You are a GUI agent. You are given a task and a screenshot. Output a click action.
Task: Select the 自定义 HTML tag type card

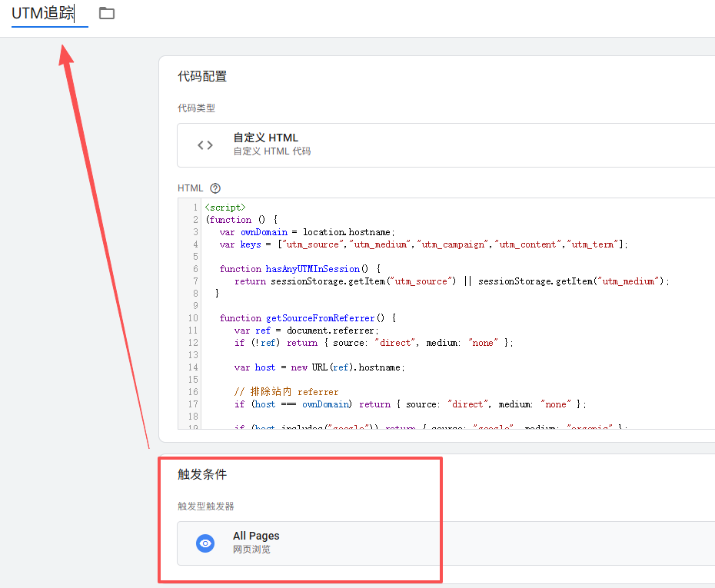446,145
